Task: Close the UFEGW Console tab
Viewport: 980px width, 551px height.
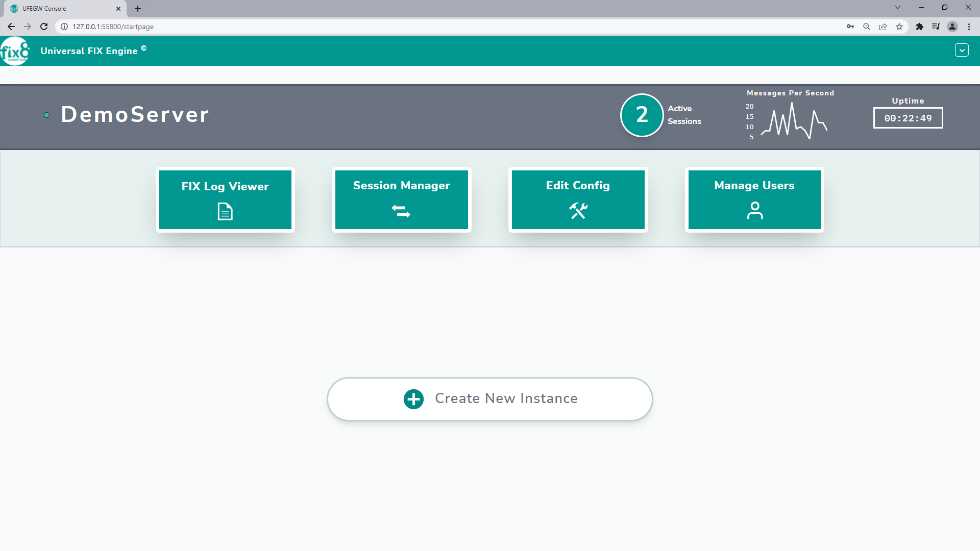Action: 118,9
